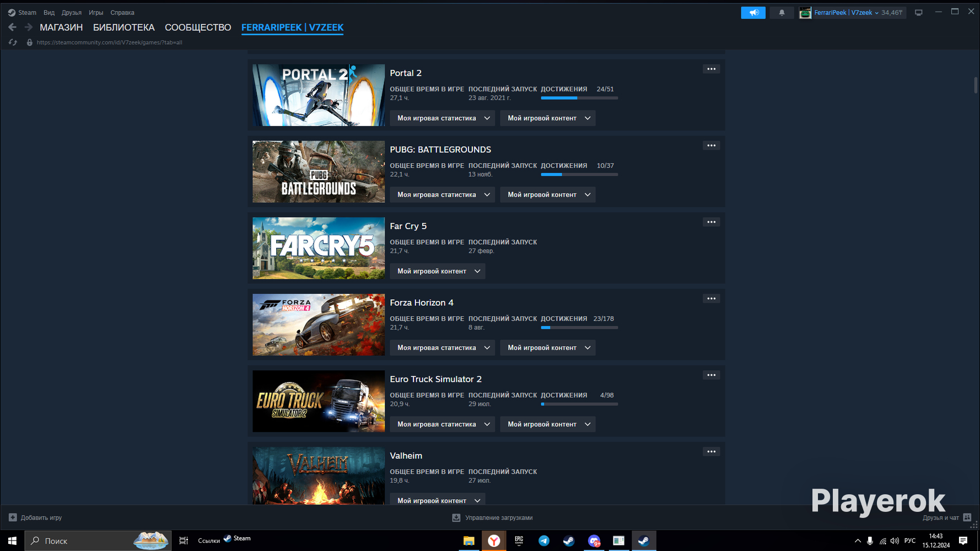The image size is (980, 551).
Task: Open 'Управление загрузками' downloads manager
Action: point(492,517)
